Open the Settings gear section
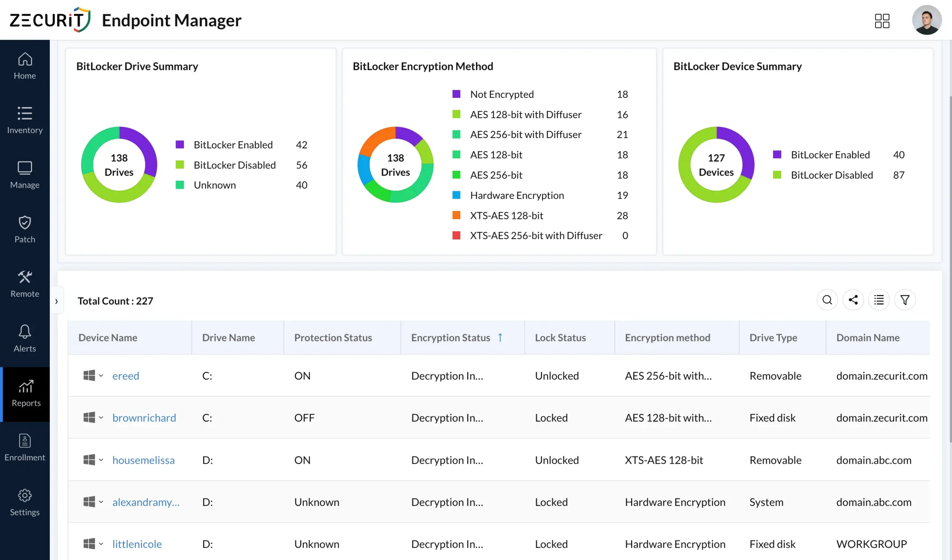Image resolution: width=952 pixels, height=560 pixels. tap(25, 502)
